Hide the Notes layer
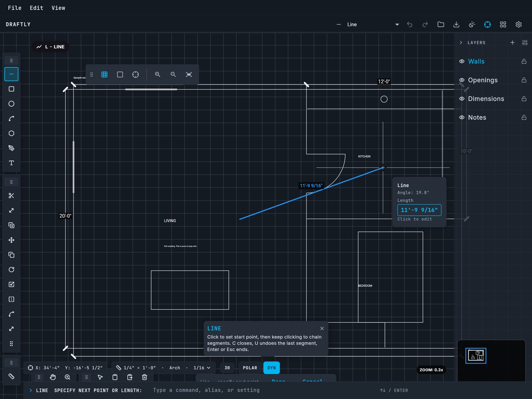532x399 pixels. [462, 118]
